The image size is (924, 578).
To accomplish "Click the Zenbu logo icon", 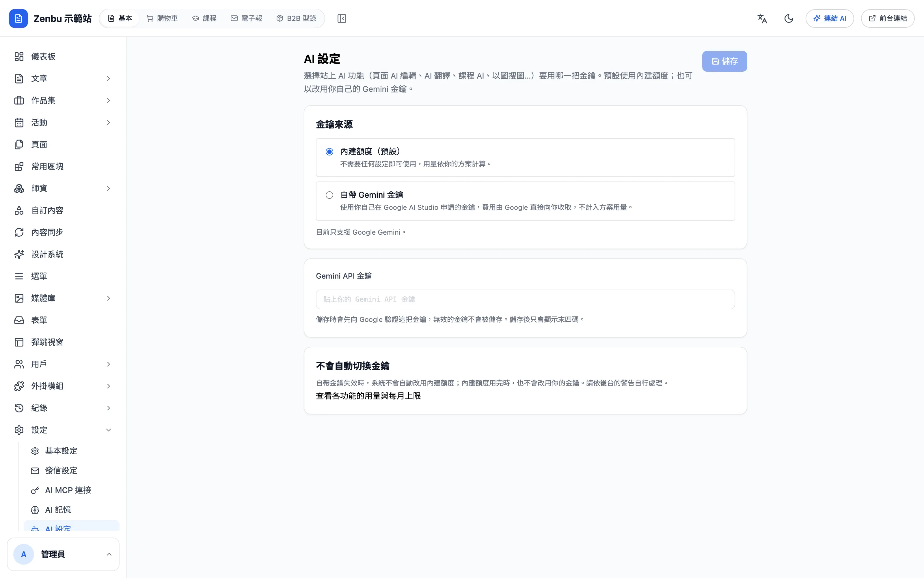I will coord(18,18).
